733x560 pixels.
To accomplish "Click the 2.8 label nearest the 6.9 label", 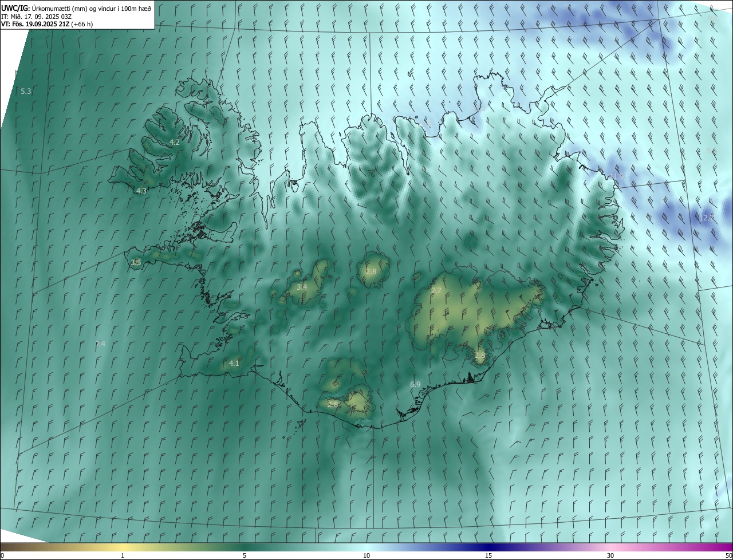I will 480,355.
